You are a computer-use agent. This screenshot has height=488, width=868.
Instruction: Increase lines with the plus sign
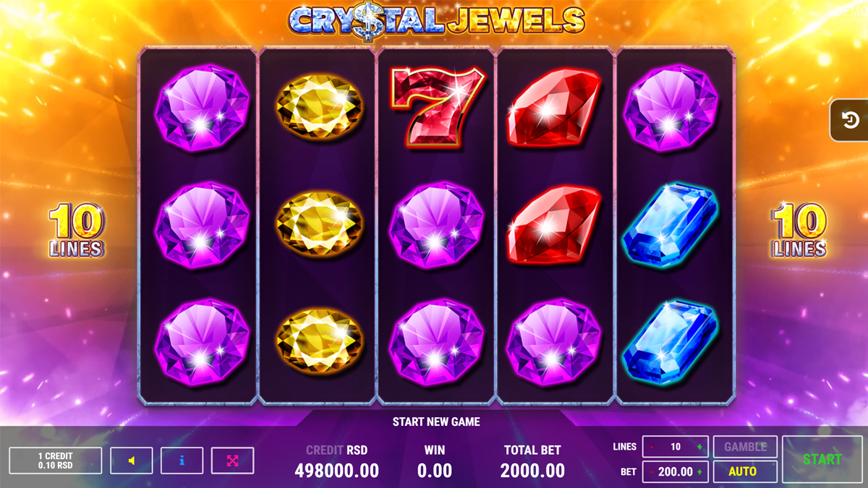click(x=699, y=447)
